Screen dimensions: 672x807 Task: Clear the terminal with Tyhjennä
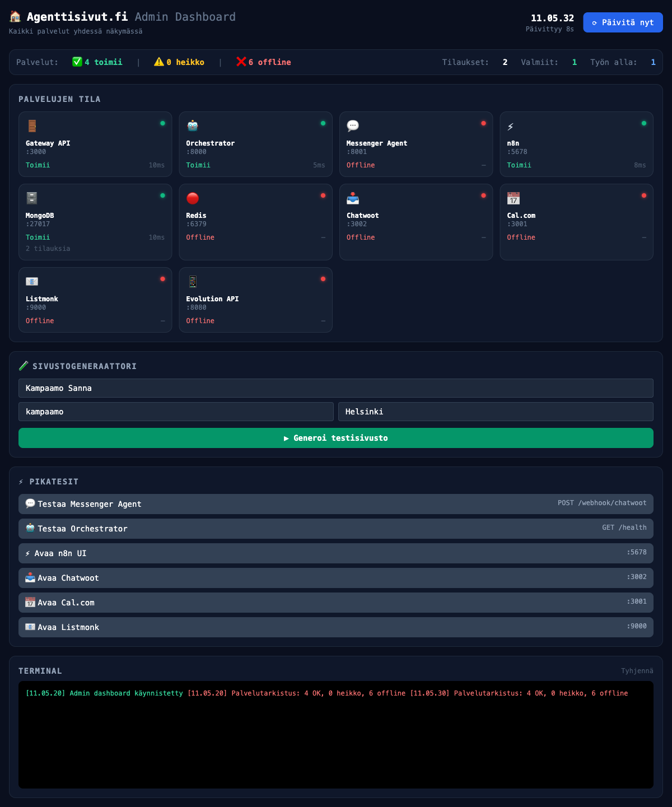click(637, 671)
